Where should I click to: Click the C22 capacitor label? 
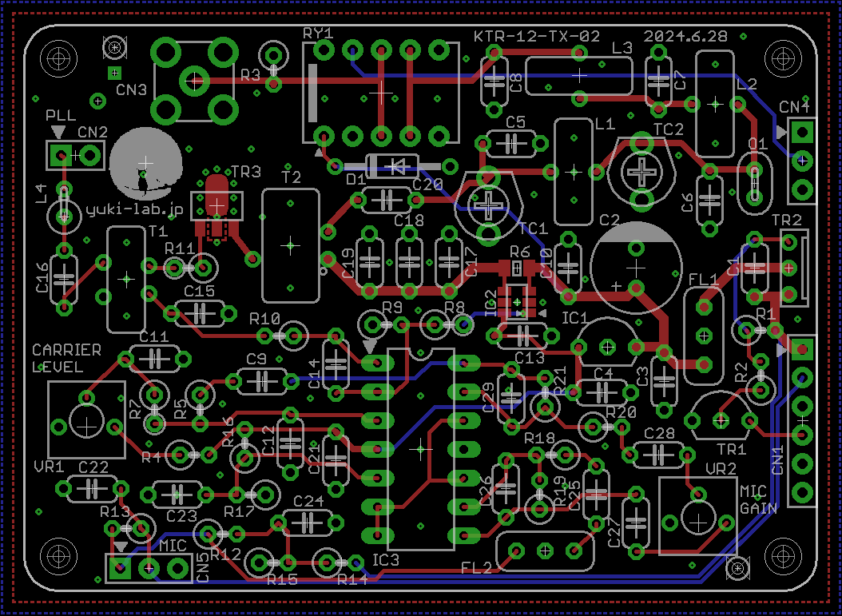93,467
